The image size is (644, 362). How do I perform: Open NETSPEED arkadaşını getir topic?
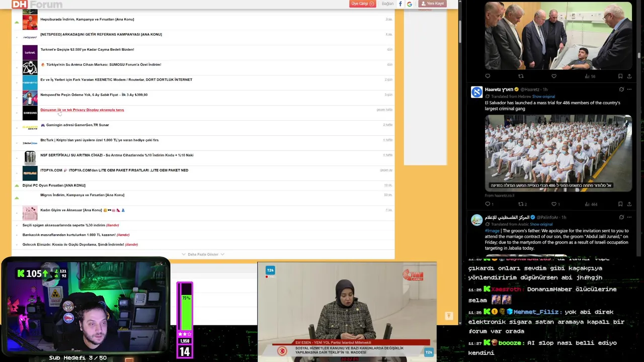pos(101,34)
